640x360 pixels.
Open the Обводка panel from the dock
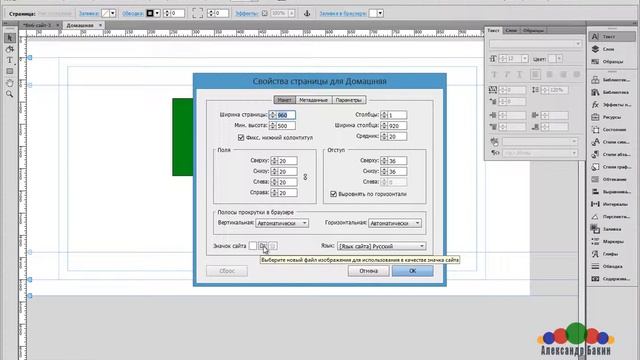[611, 267]
